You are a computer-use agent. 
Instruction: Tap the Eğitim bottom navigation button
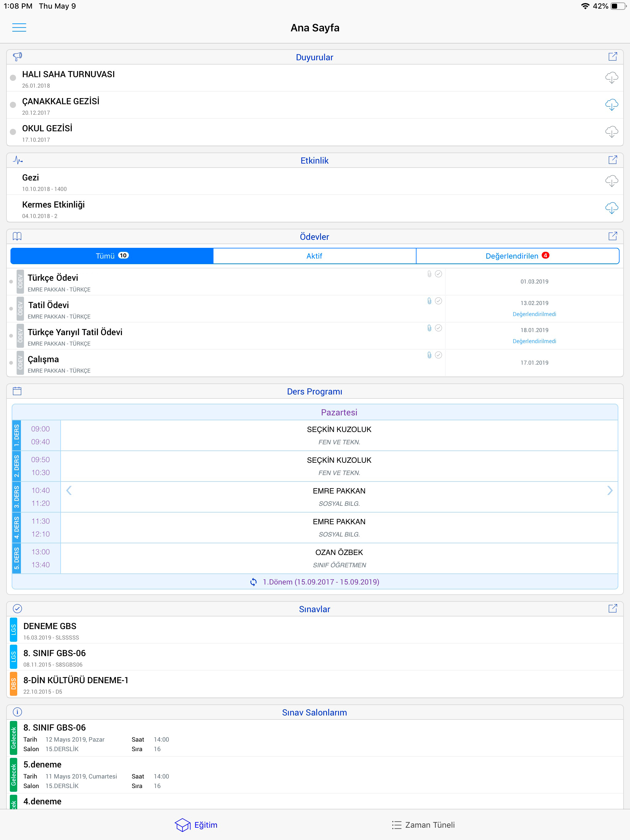tap(197, 825)
